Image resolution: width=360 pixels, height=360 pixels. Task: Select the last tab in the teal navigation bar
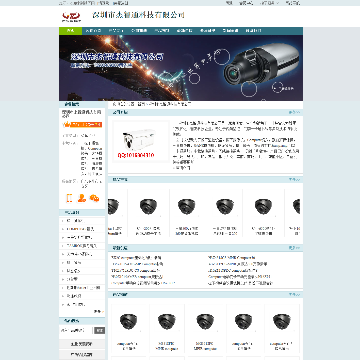tap(253, 31)
